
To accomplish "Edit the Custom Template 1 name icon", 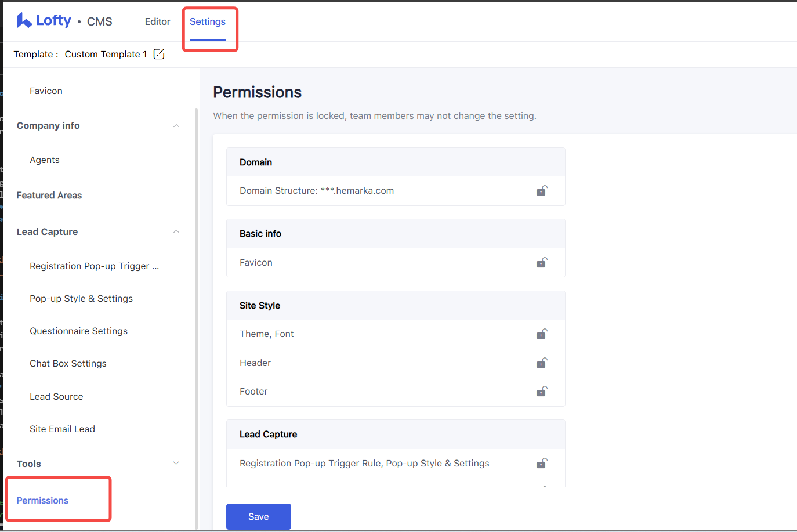I will click(159, 54).
